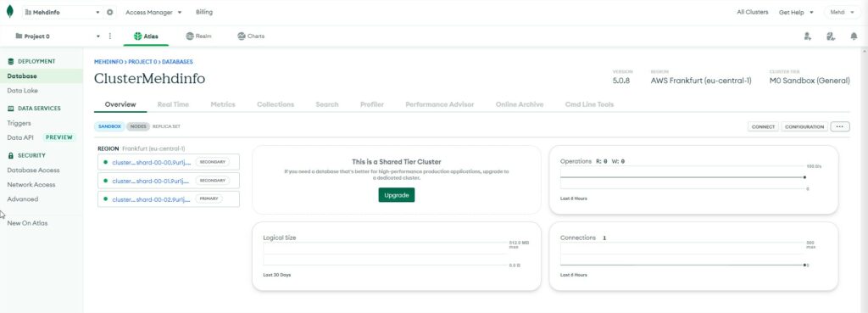Open the Mehdi user account menu

point(843,12)
